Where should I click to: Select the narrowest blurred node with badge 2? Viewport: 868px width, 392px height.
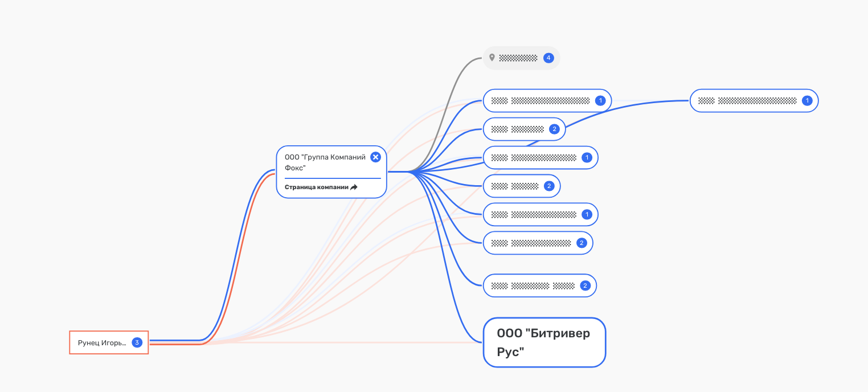pos(515,186)
